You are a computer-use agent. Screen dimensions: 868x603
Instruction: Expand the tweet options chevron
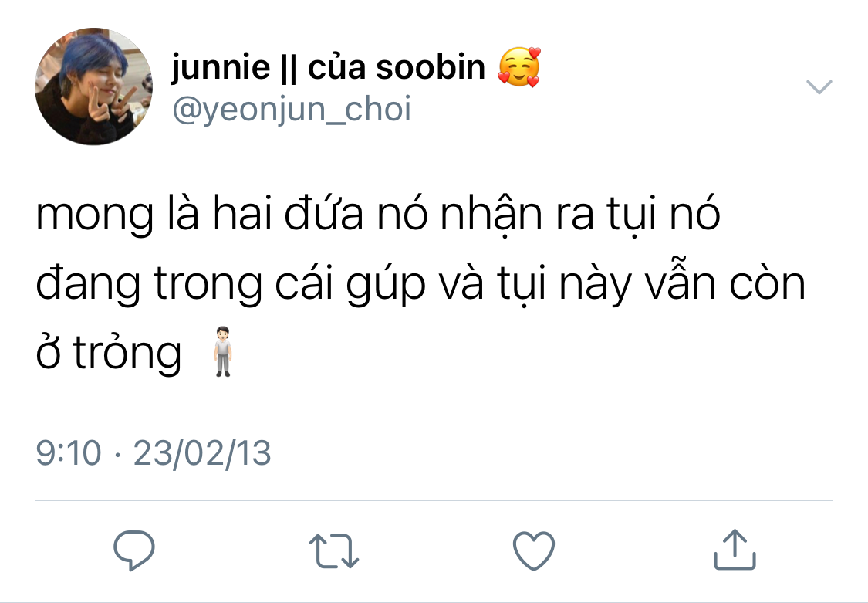tap(819, 87)
